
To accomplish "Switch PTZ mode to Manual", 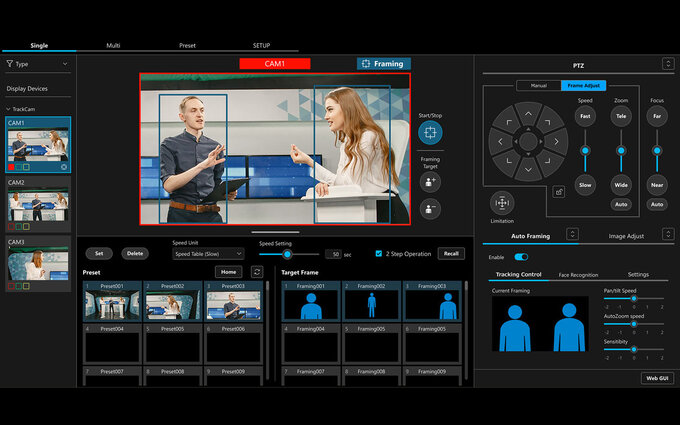I will 539,85.
